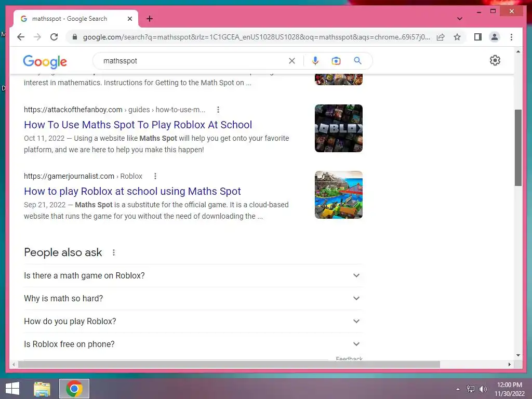Start voice search with microphone

pos(315,61)
